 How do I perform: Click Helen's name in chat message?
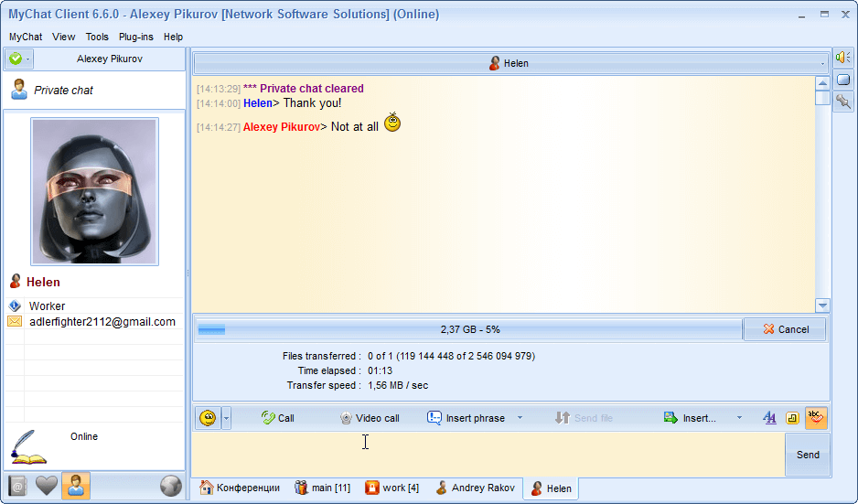(x=258, y=102)
